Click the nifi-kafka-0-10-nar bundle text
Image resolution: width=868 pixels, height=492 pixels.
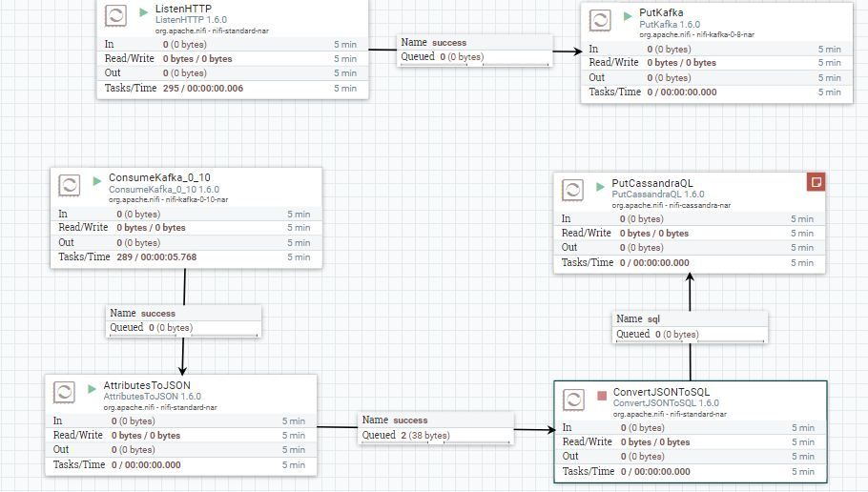[197, 199]
